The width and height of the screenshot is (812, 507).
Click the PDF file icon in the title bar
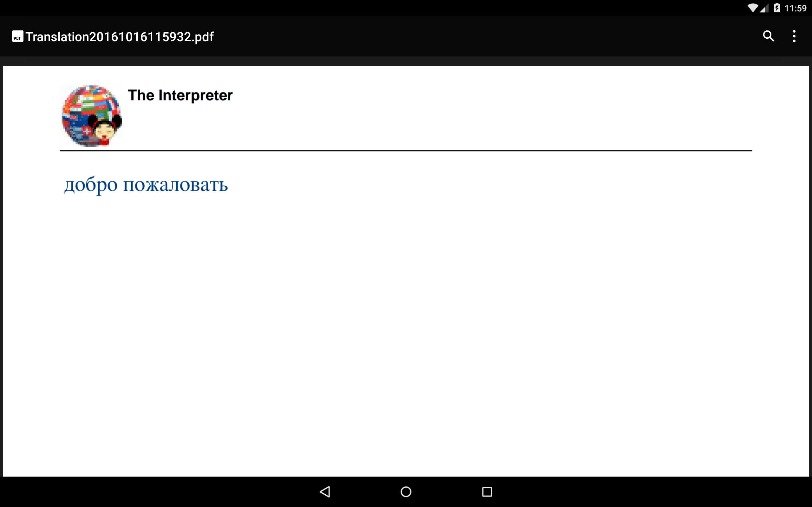17,36
